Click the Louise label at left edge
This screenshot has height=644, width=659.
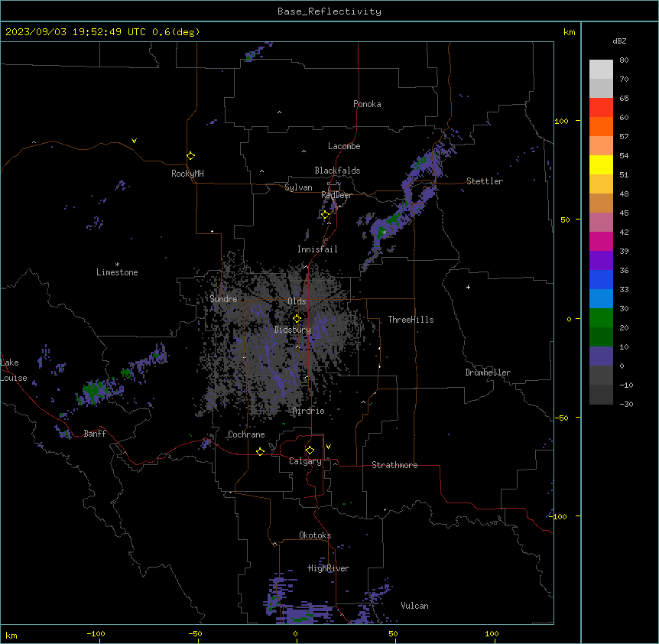(x=14, y=378)
